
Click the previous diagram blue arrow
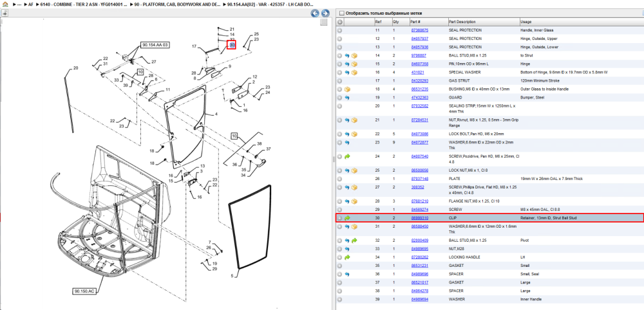tap(315, 13)
